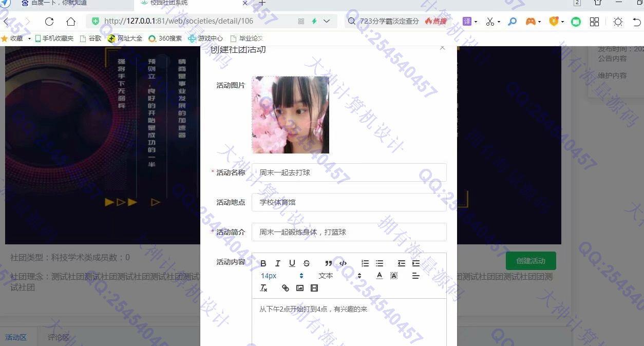Open the 手机收藏夹 bookmark
The image size is (644, 346).
click(54, 38)
